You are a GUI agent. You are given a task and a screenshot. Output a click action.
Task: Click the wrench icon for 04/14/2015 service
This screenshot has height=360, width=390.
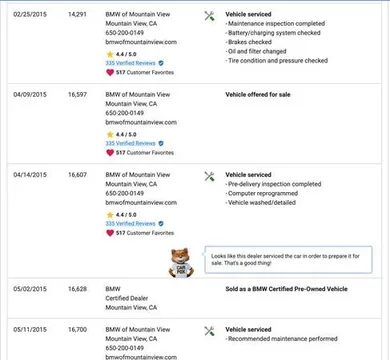(209, 176)
